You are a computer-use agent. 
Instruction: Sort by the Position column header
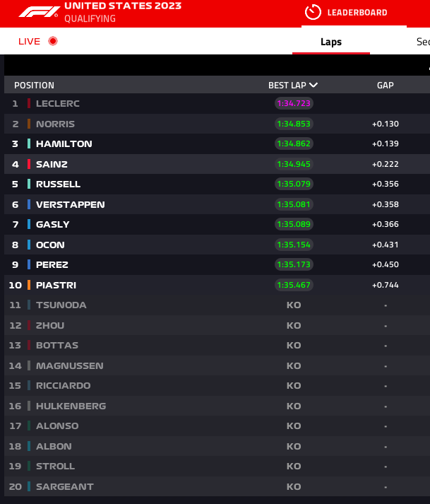(x=34, y=85)
